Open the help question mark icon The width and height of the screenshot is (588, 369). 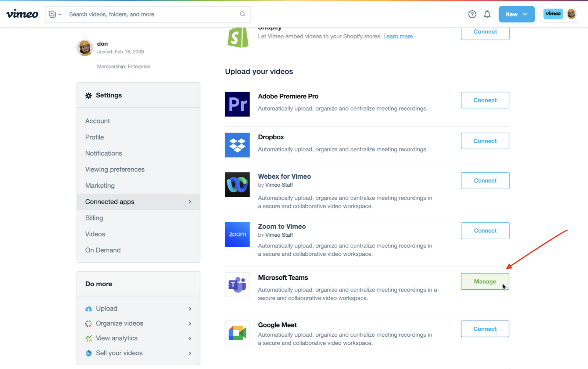pos(472,14)
